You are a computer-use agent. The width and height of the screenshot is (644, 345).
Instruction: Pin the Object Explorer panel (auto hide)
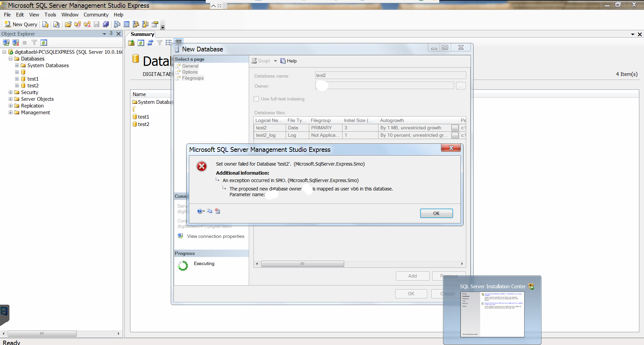(x=111, y=34)
